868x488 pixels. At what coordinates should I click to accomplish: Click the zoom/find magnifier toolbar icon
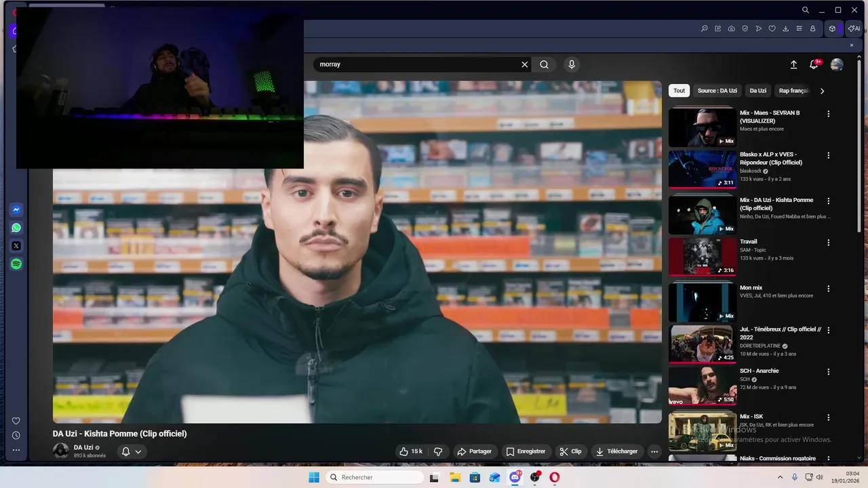click(705, 28)
